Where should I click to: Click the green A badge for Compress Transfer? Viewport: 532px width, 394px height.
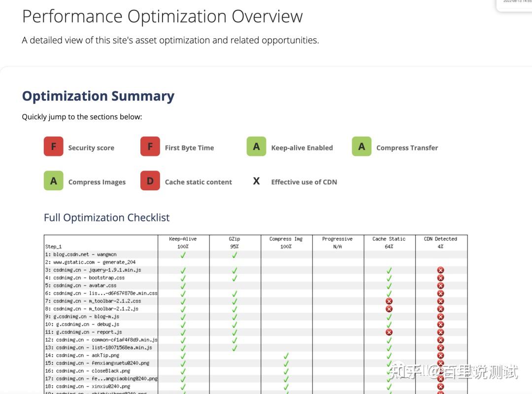[x=362, y=147]
